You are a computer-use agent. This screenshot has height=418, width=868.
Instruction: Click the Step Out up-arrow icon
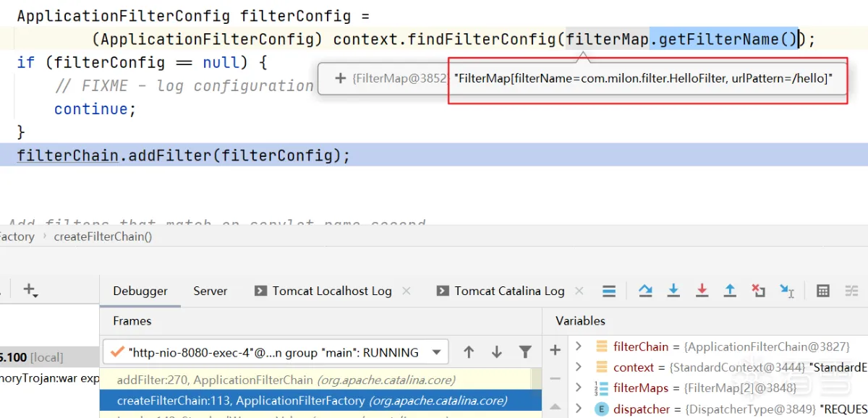pyautogui.click(x=730, y=291)
